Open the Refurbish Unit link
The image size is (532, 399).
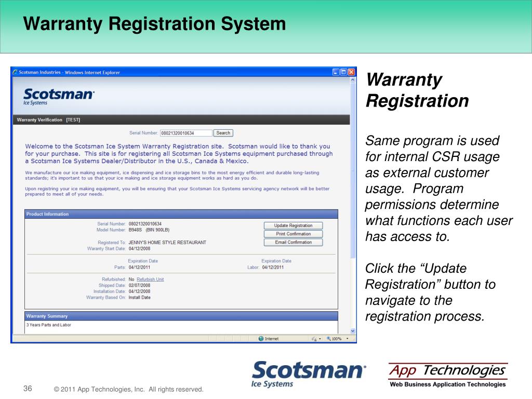(x=150, y=279)
